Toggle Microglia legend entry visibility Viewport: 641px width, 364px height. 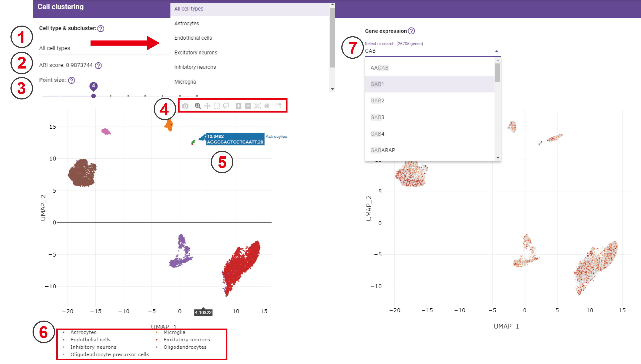[174, 332]
